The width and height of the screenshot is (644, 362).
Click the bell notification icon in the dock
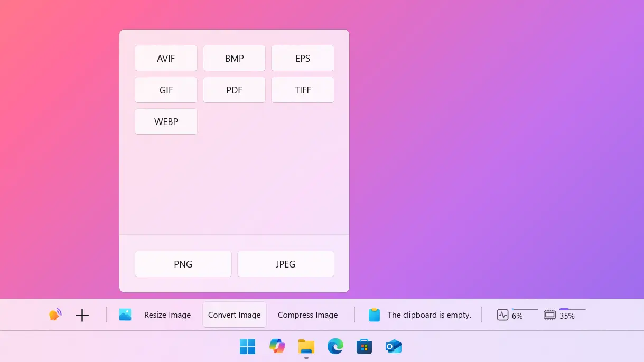[55, 315]
